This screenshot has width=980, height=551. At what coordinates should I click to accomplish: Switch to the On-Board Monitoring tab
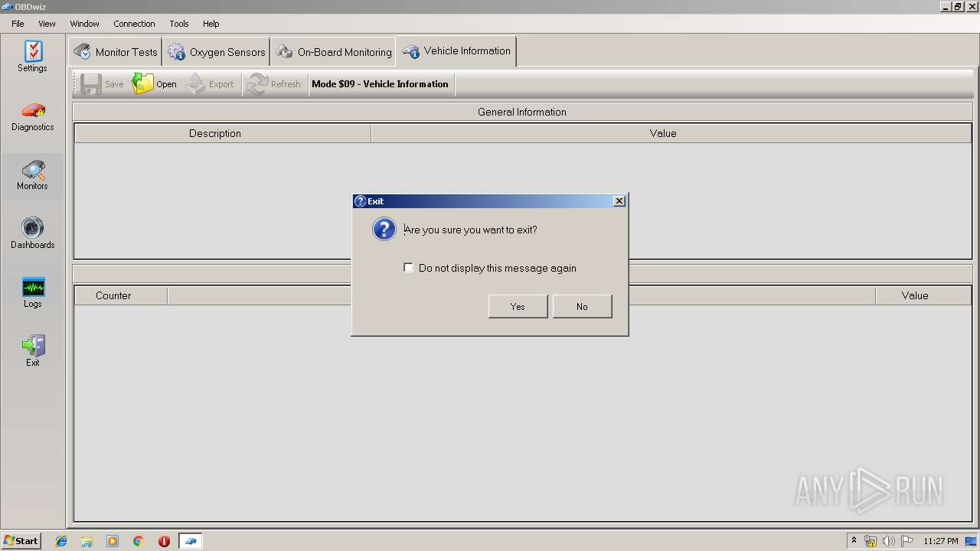(334, 52)
